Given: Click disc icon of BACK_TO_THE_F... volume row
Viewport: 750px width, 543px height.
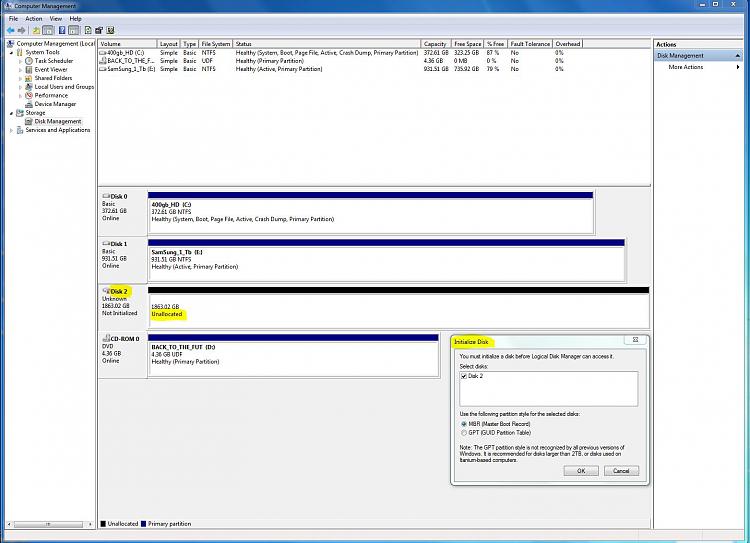Looking at the screenshot, I should (x=102, y=61).
